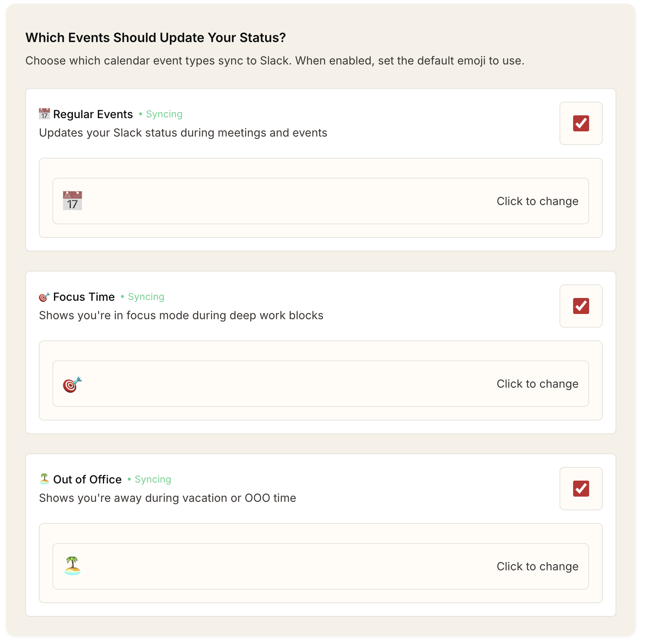Click the calendar emoji in the Regular Events picker
The image size is (648, 644).
coord(72,201)
